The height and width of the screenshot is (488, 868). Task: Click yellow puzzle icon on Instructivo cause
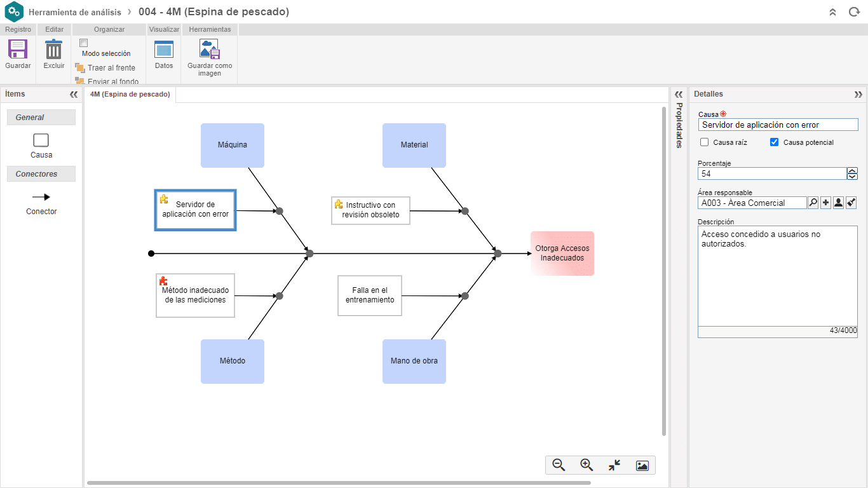(x=339, y=204)
